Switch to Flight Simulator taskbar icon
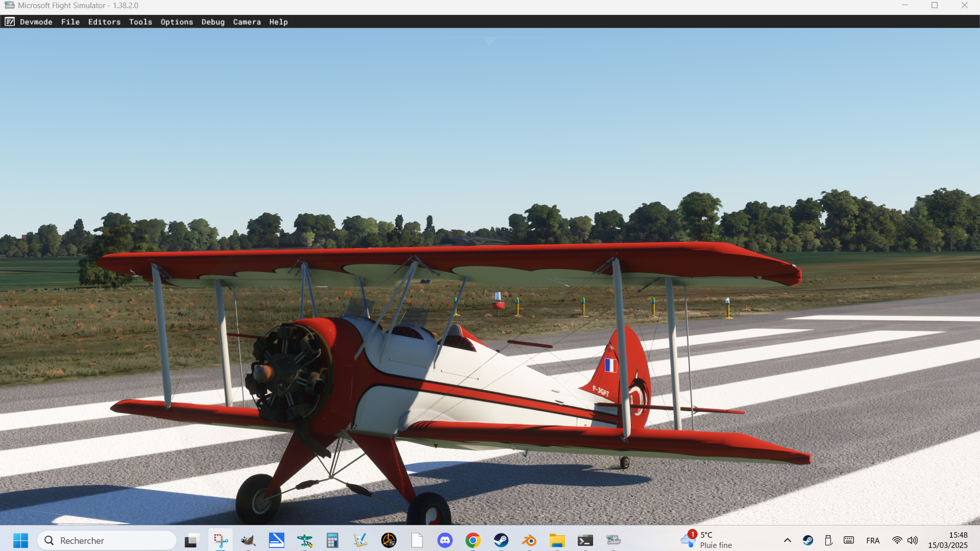The height and width of the screenshot is (551, 980). coord(614,540)
